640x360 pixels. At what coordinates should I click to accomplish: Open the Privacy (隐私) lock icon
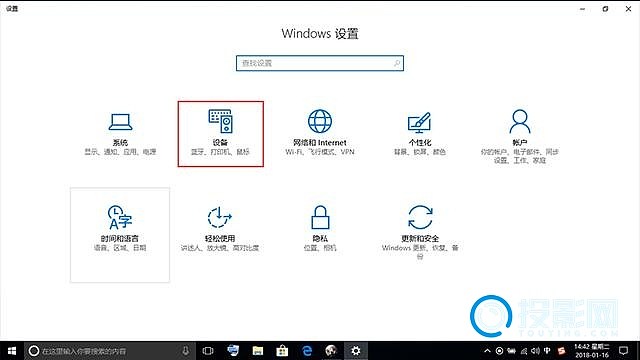(320, 217)
